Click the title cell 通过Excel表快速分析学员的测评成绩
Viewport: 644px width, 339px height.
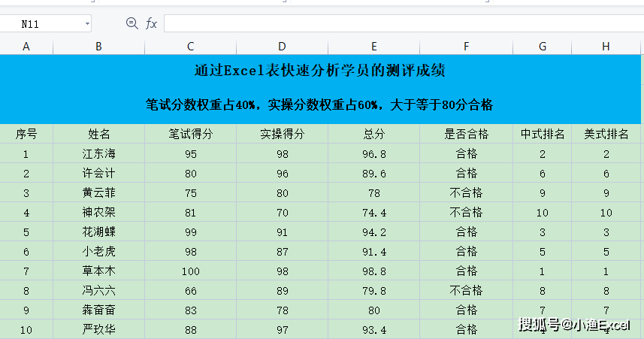[320, 71]
